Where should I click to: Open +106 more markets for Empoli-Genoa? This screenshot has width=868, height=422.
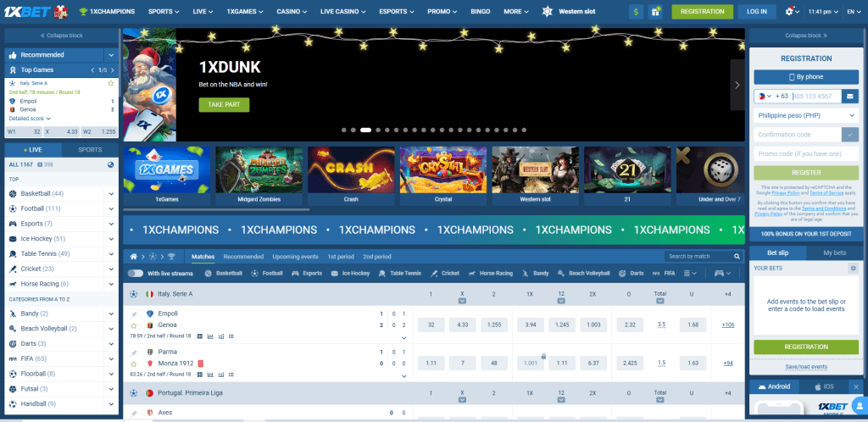[728, 325]
